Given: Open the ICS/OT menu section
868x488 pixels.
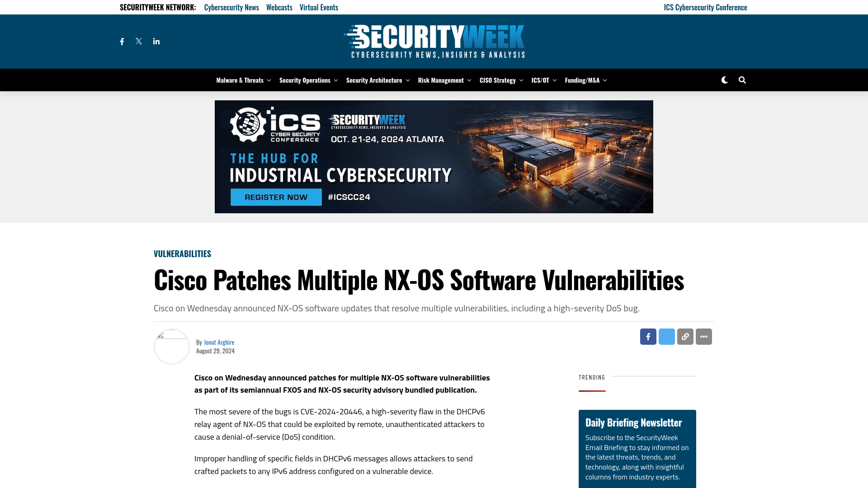Looking at the screenshot, I should point(541,80).
